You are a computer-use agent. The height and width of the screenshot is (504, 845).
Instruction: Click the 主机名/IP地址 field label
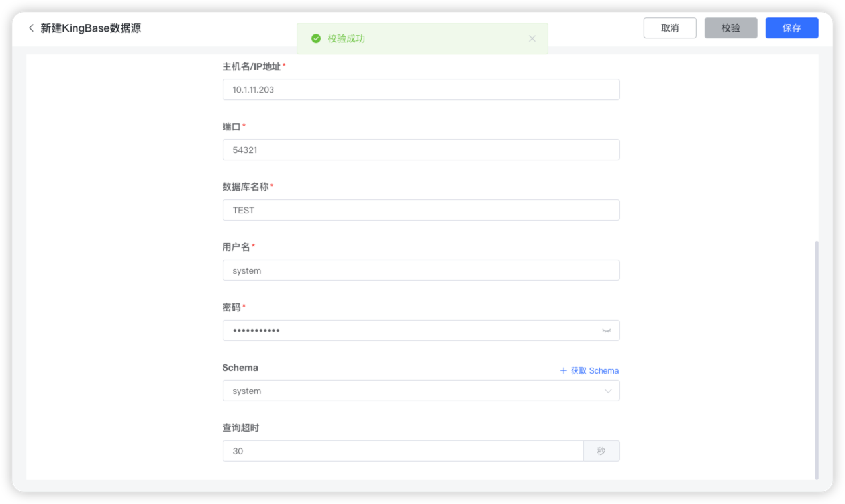click(x=252, y=66)
